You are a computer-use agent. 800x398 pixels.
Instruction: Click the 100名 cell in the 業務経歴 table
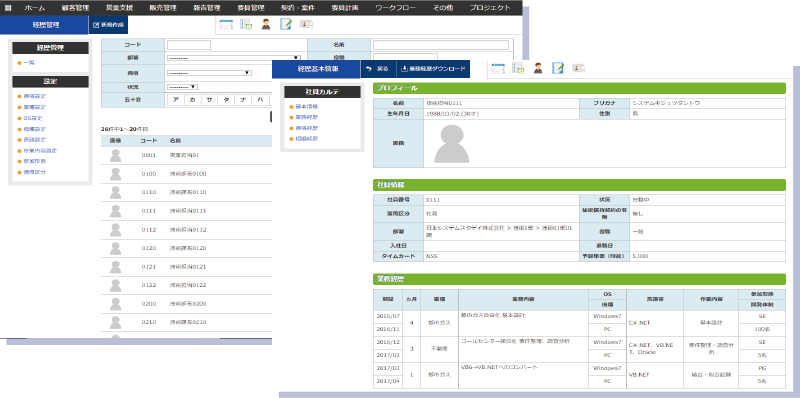click(762, 330)
